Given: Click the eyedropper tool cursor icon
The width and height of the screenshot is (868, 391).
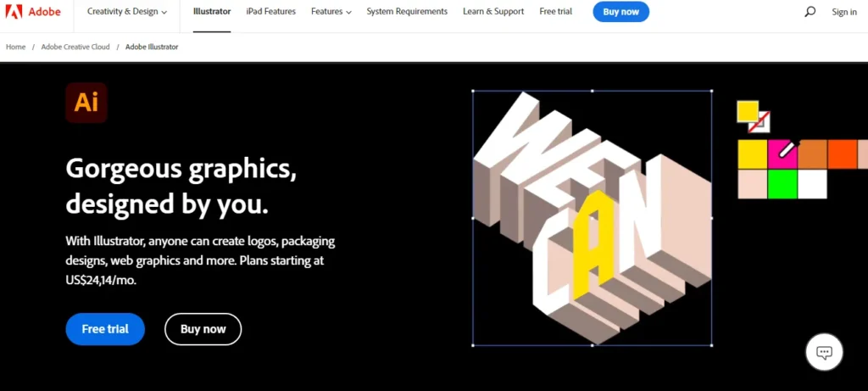Looking at the screenshot, I should click(789, 149).
